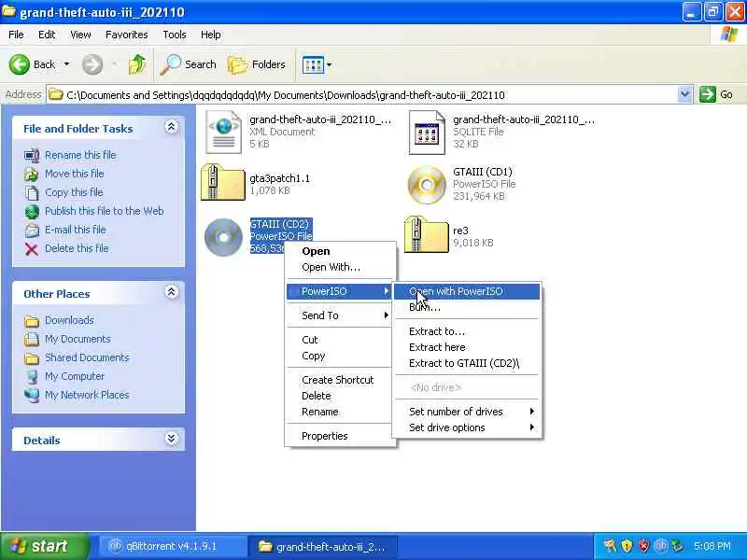This screenshot has height=560, width=747.
Task: Open My Computer in Other Places
Action: click(75, 376)
